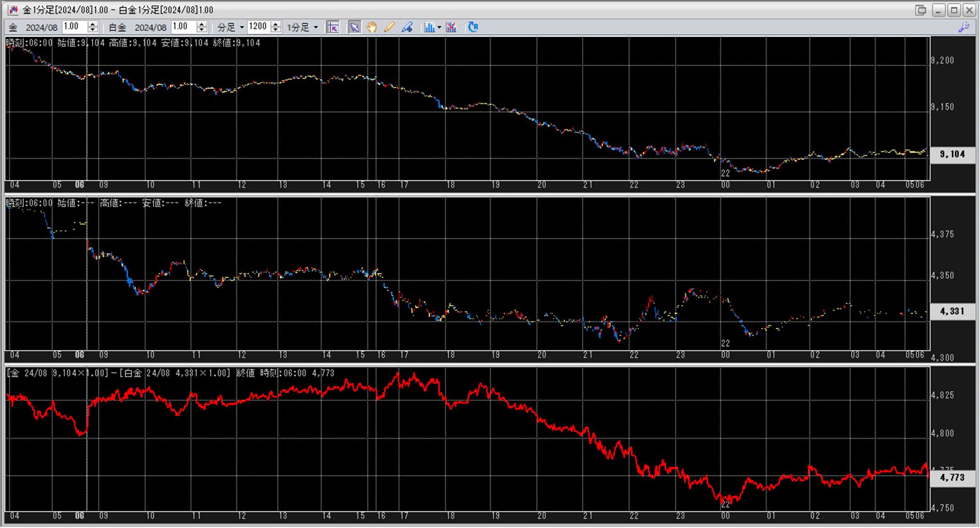
Task: Click the delete indicators icon
Action: coord(451,27)
